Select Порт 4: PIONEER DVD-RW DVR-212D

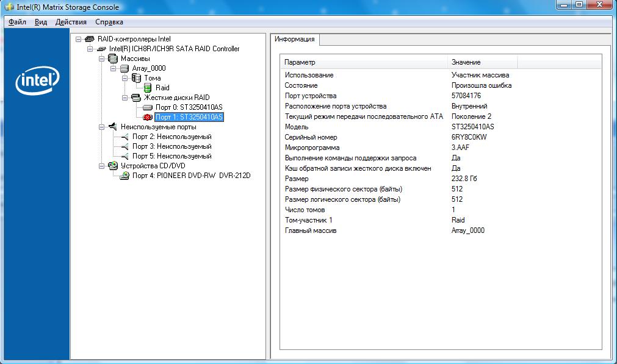191,176
